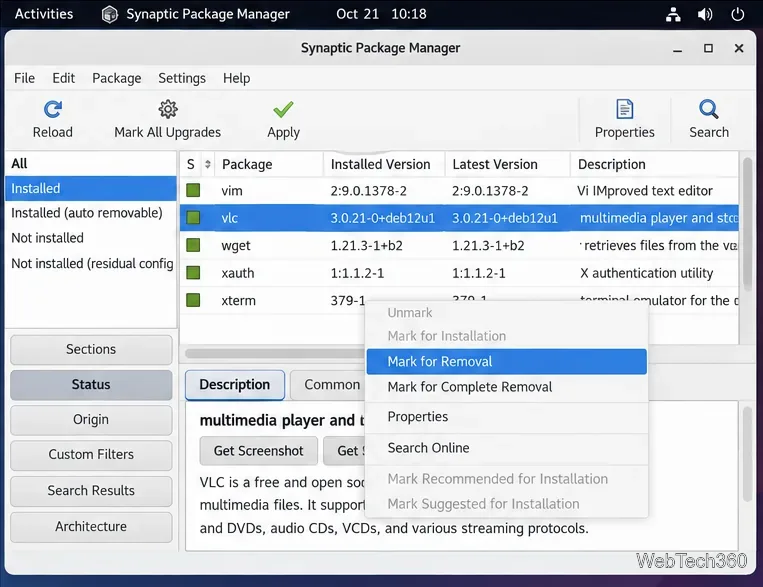Click Synaptic app icon in top bar

pos(110,15)
